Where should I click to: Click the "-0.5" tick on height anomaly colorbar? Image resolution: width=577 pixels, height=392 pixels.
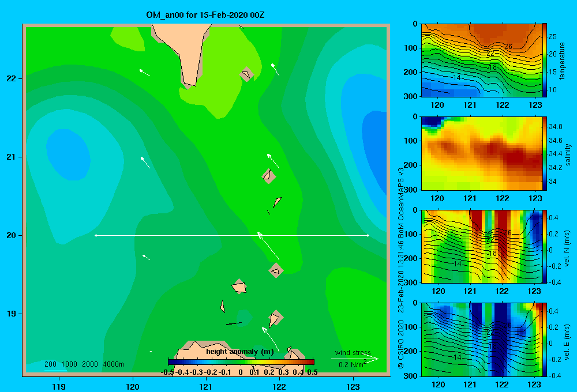[x=167, y=372]
